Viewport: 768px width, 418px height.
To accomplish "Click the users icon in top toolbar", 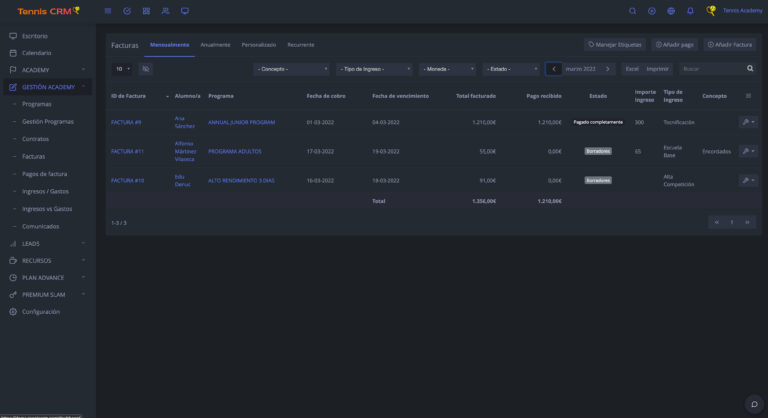I will 165,11.
